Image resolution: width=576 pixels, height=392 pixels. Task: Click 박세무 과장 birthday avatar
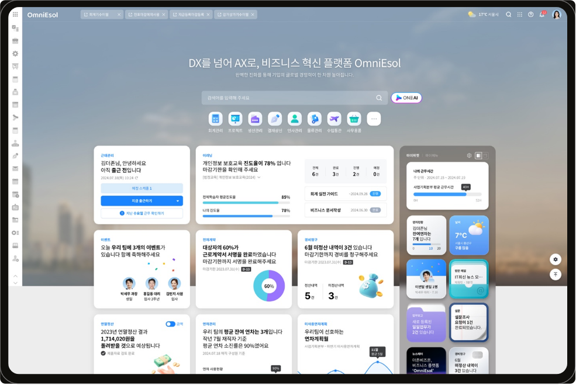pyautogui.click(x=129, y=283)
